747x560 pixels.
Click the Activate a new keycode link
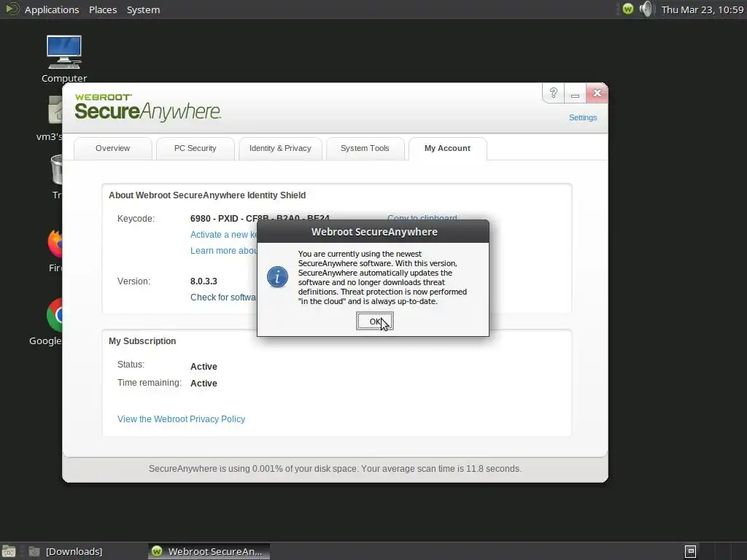coord(223,235)
